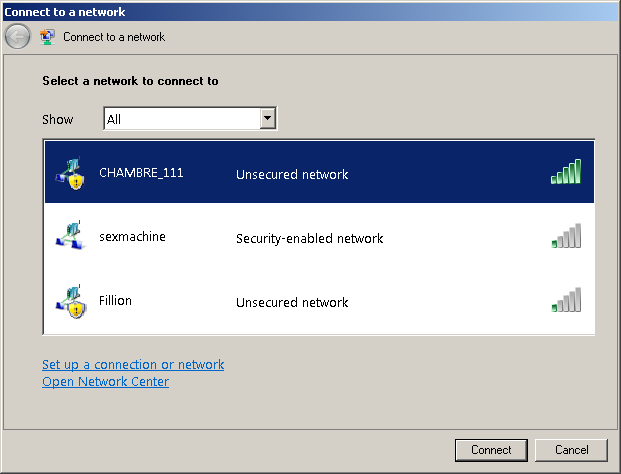Image resolution: width=621 pixels, height=474 pixels.
Task: Click the back arrow button
Action: click(x=17, y=37)
